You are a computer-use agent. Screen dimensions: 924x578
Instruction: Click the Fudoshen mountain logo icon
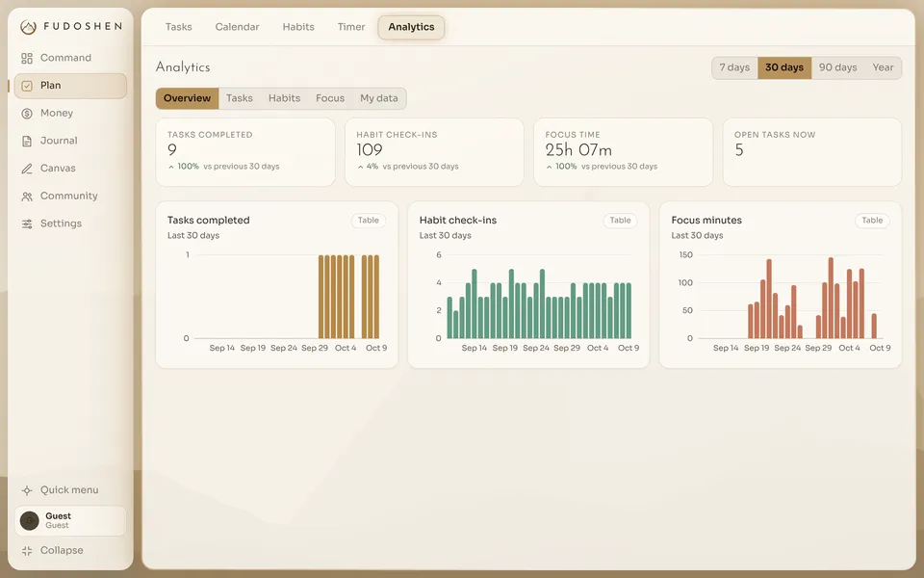(x=28, y=27)
